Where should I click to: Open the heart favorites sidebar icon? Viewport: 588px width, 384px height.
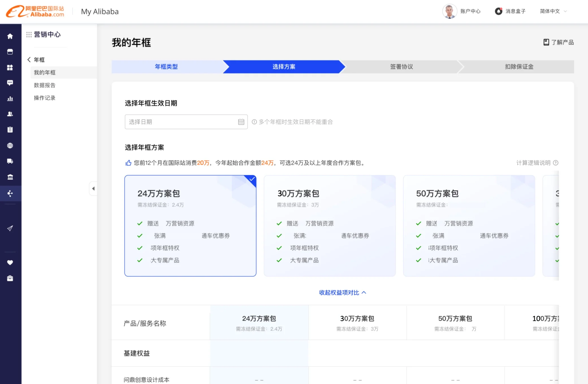(x=10, y=263)
